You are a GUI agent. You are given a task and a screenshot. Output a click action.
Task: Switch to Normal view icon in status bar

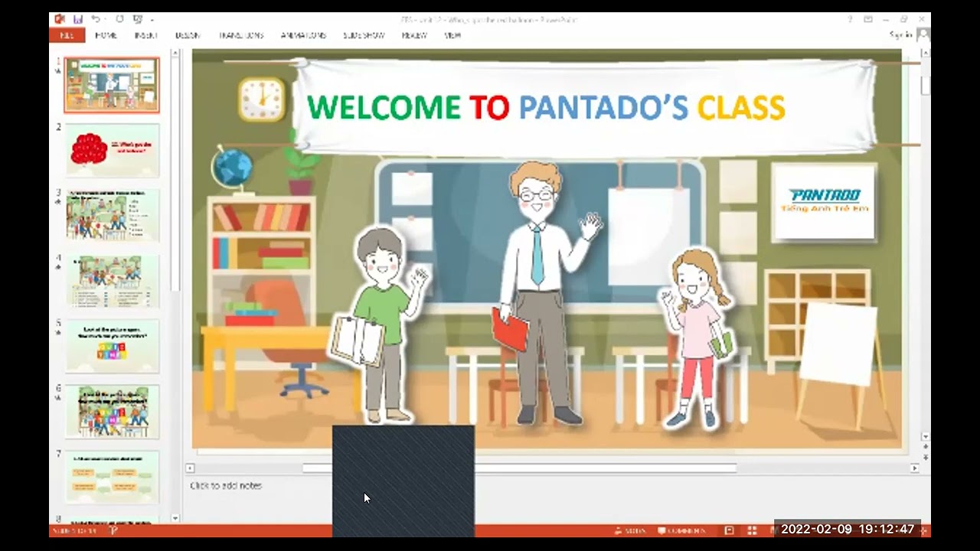729,530
